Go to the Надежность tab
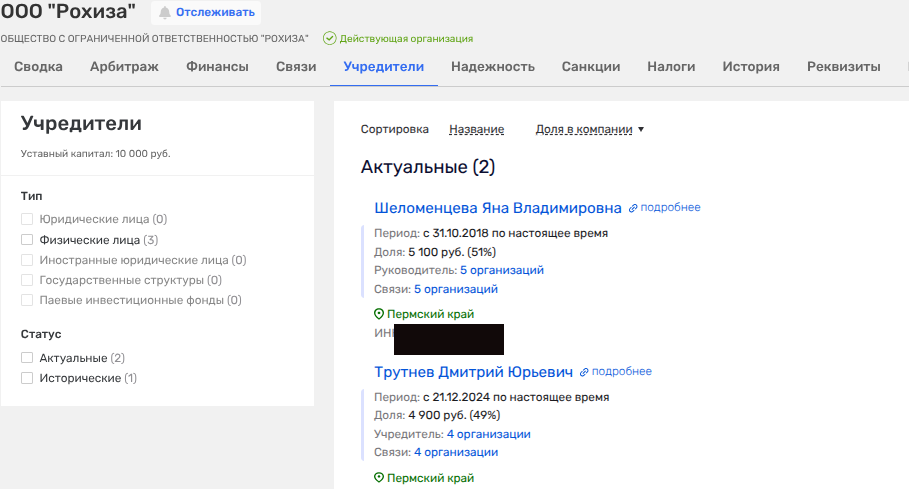 coord(492,67)
